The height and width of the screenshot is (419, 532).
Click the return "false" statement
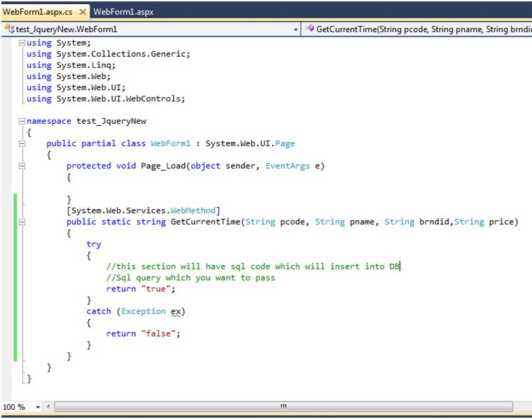click(x=143, y=334)
